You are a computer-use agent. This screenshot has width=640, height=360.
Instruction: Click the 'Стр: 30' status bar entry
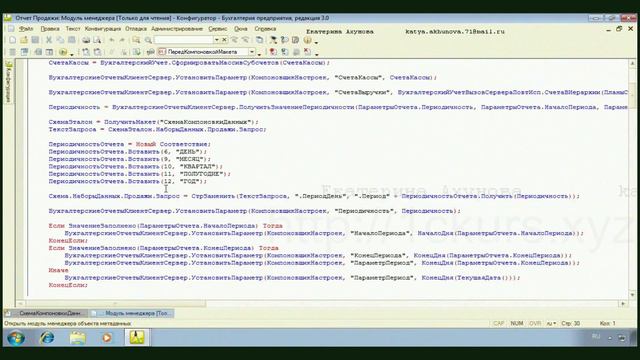tap(571, 323)
